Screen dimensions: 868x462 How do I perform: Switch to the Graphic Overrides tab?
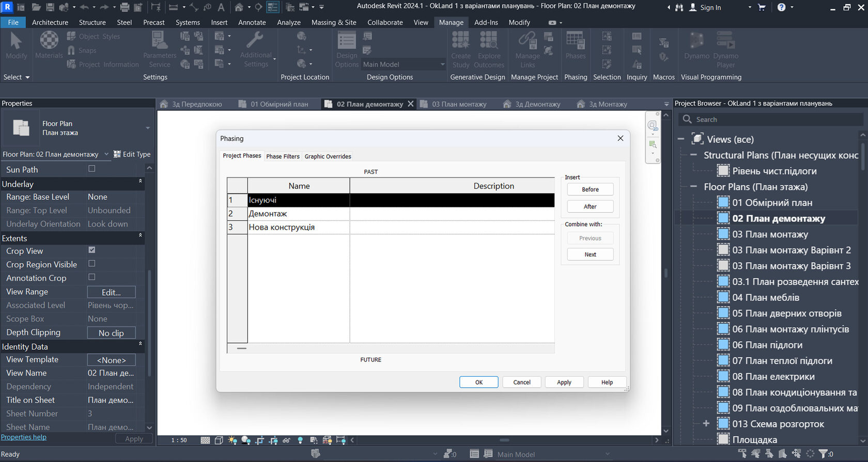[x=328, y=156]
